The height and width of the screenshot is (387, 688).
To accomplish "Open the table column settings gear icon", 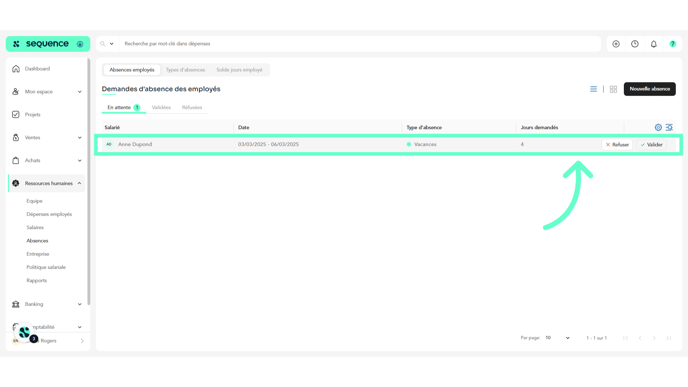I will tap(658, 127).
